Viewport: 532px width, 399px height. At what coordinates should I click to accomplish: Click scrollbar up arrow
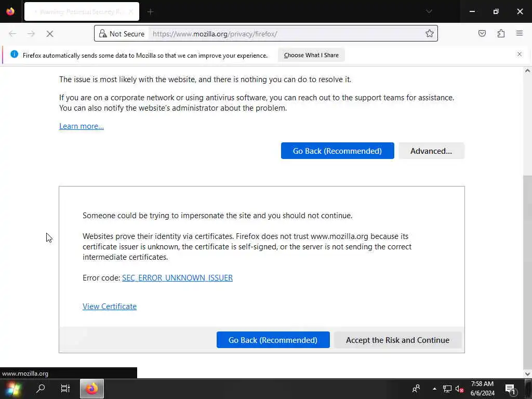tap(527, 71)
